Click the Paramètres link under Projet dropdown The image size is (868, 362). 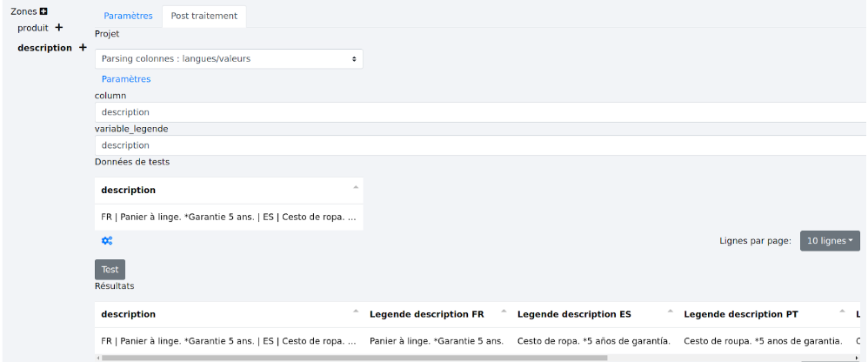pyautogui.click(x=126, y=79)
